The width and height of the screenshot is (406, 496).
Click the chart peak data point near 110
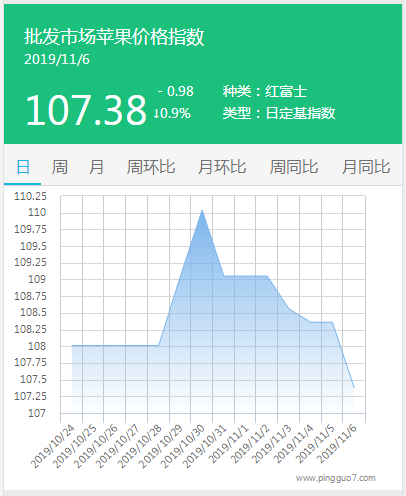tap(202, 210)
